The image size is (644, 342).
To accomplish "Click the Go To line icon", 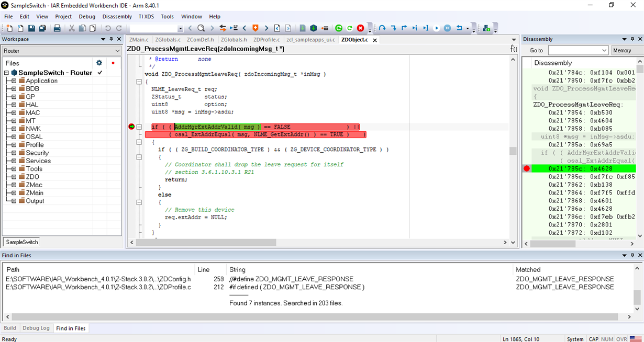I will pos(234,28).
